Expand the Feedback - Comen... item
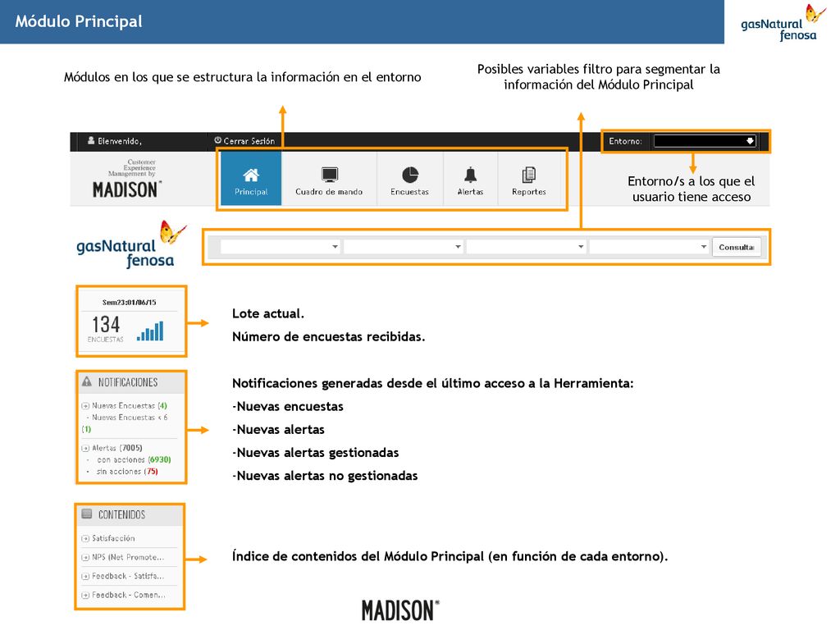The image size is (840, 630). pyautogui.click(x=123, y=595)
